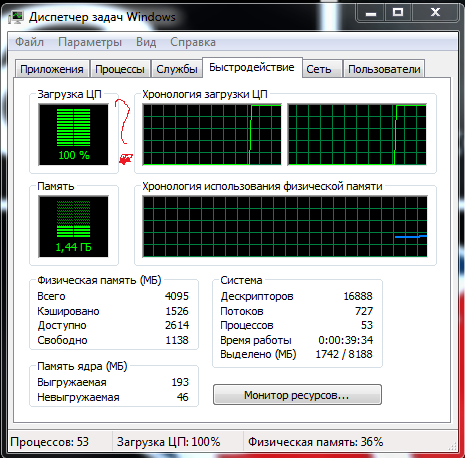The image size is (465, 458).
Task: Click the 100 % CPU usage gauge
Action: pos(74,135)
